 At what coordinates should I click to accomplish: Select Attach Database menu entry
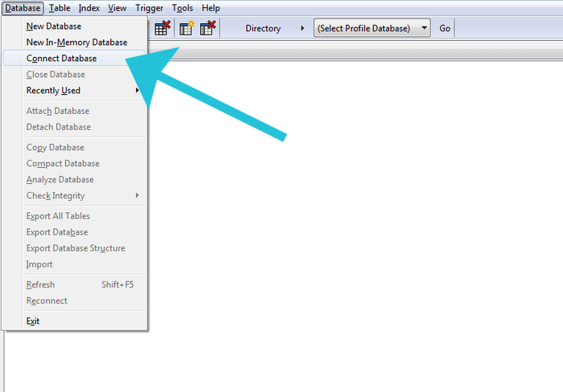coord(74,111)
